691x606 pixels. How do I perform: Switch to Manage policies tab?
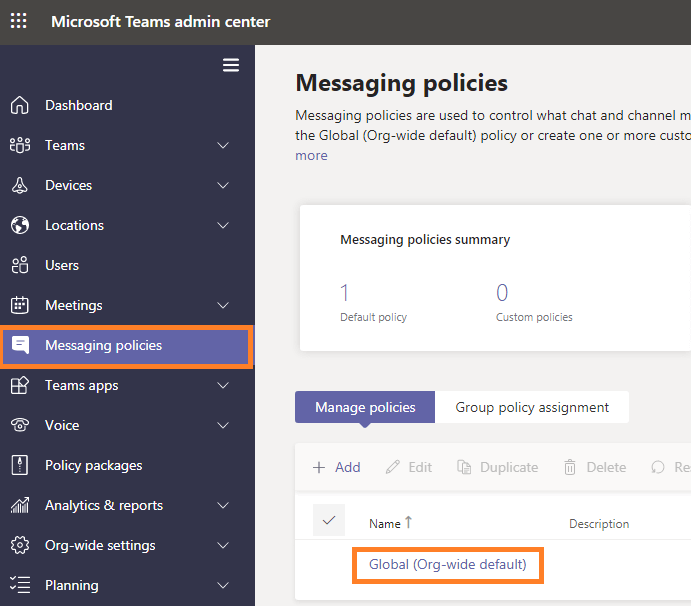[365, 407]
